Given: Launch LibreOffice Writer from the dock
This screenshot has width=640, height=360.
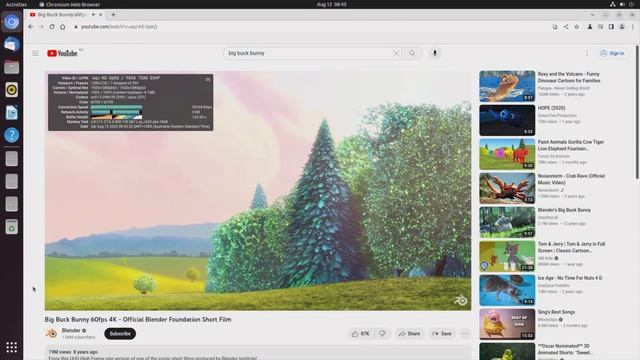Looking at the screenshot, I should 11,112.
